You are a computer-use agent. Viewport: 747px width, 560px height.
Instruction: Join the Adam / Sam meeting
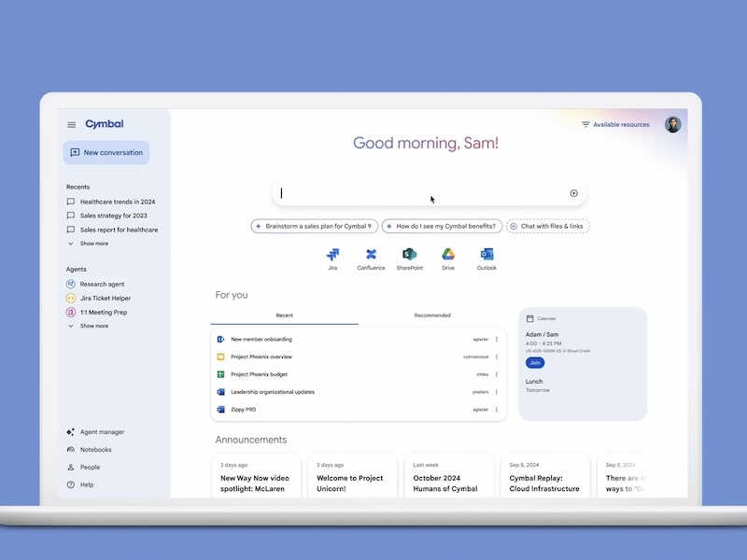pos(534,361)
